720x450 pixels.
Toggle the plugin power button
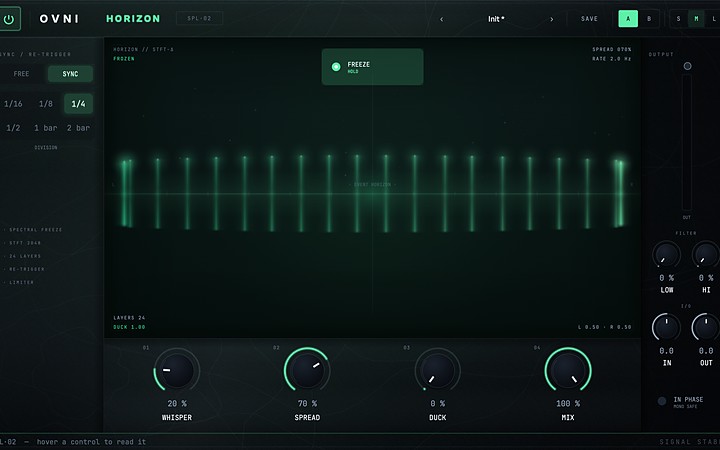tap(9, 19)
